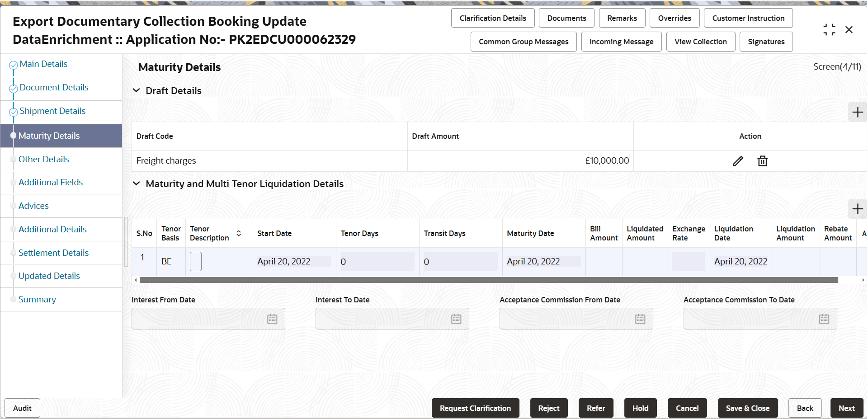Open the Other Details step
This screenshot has height=419, width=868.
pyautogui.click(x=44, y=160)
